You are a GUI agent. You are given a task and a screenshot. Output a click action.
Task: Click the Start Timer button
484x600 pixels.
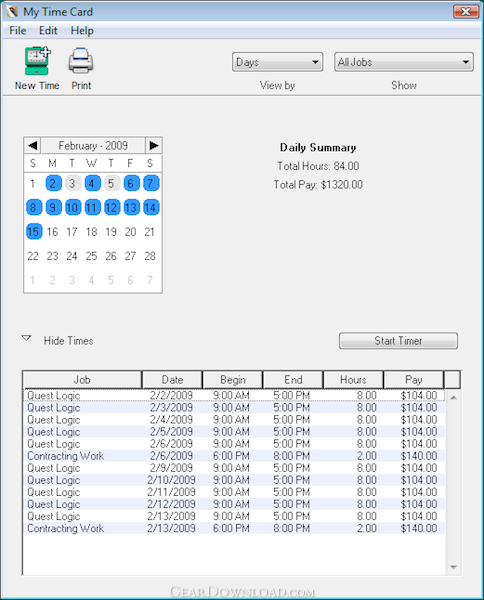point(398,341)
